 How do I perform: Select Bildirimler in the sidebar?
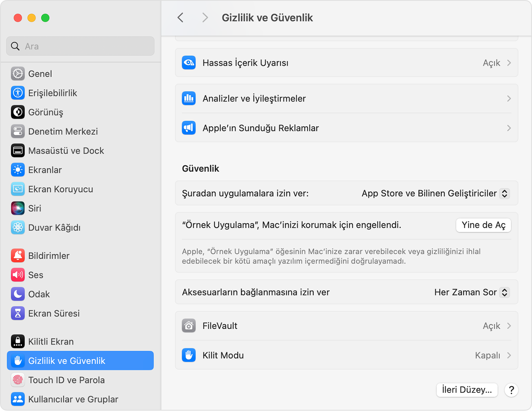pos(80,256)
